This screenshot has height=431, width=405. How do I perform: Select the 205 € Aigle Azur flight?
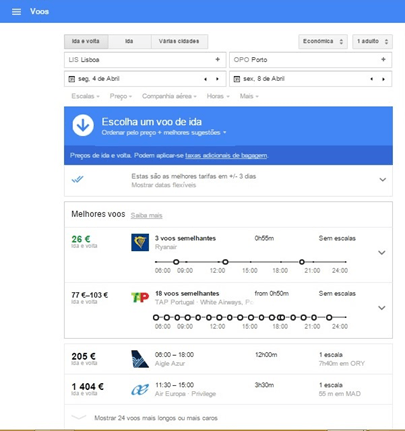(228, 359)
